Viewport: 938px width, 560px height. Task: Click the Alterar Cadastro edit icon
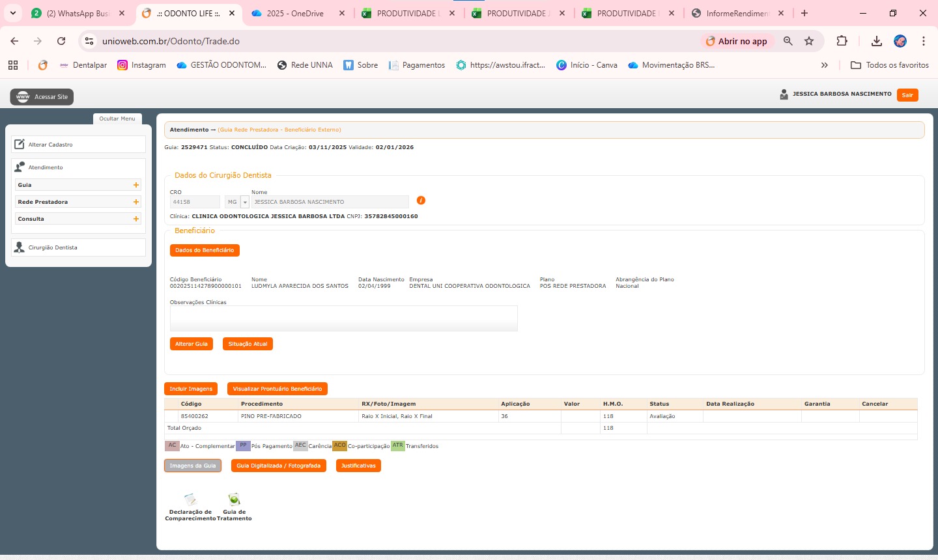[x=20, y=144]
